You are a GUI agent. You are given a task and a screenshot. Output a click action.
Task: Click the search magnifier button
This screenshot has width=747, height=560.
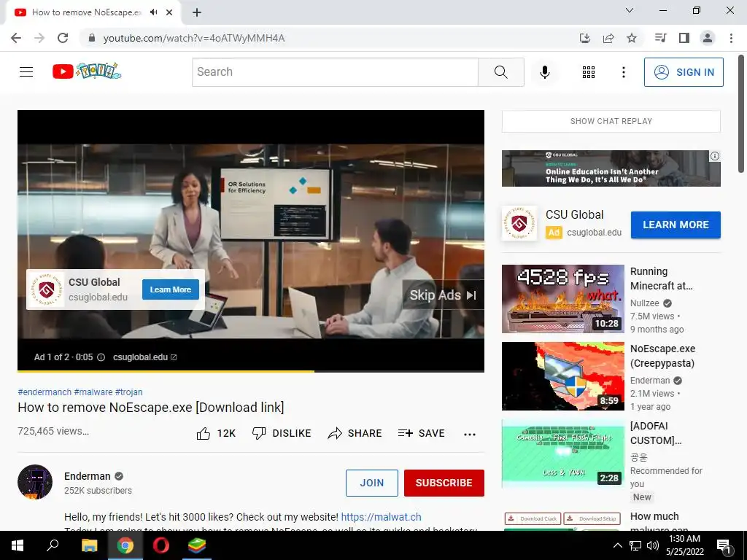pos(500,72)
